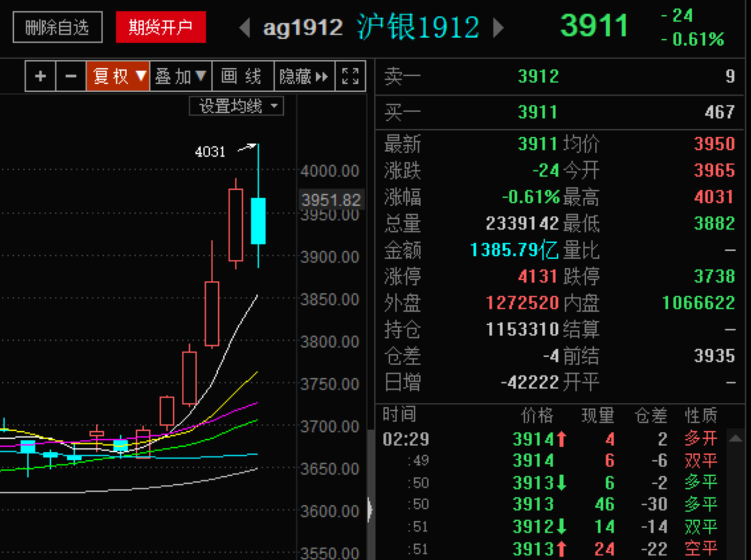
Task: Open the 设置均线 dropdown
Action: (237, 106)
